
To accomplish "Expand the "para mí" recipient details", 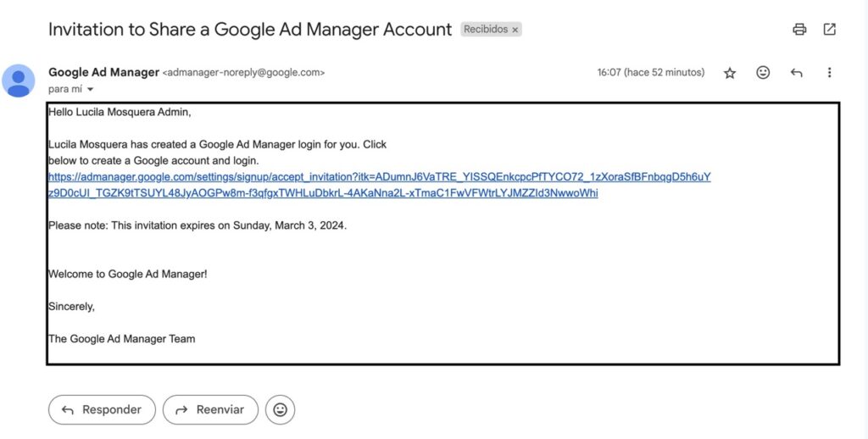I will [90, 89].
